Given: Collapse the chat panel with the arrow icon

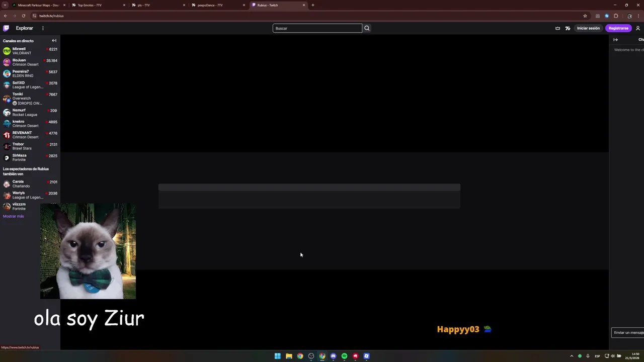Looking at the screenshot, I should point(615,40).
